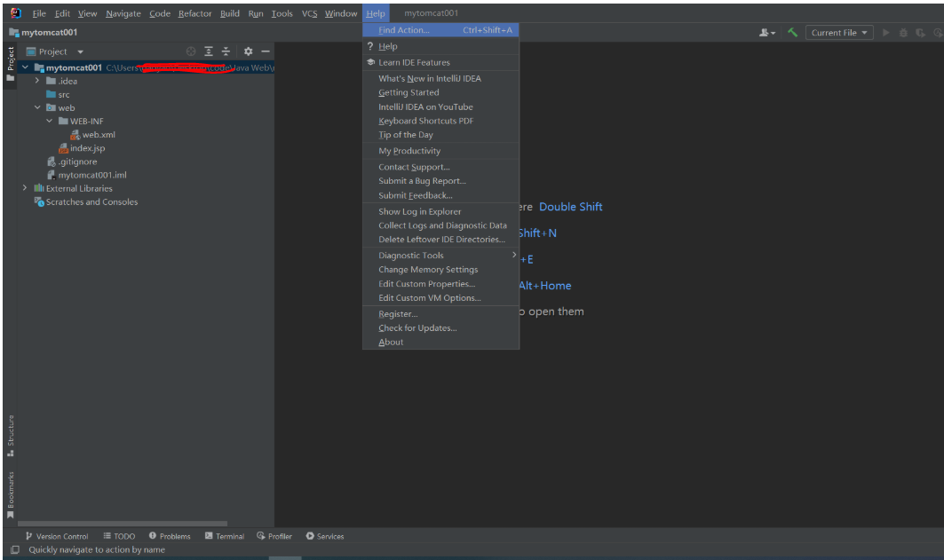Open the File menu
Image resolution: width=944 pixels, height=560 pixels.
39,13
